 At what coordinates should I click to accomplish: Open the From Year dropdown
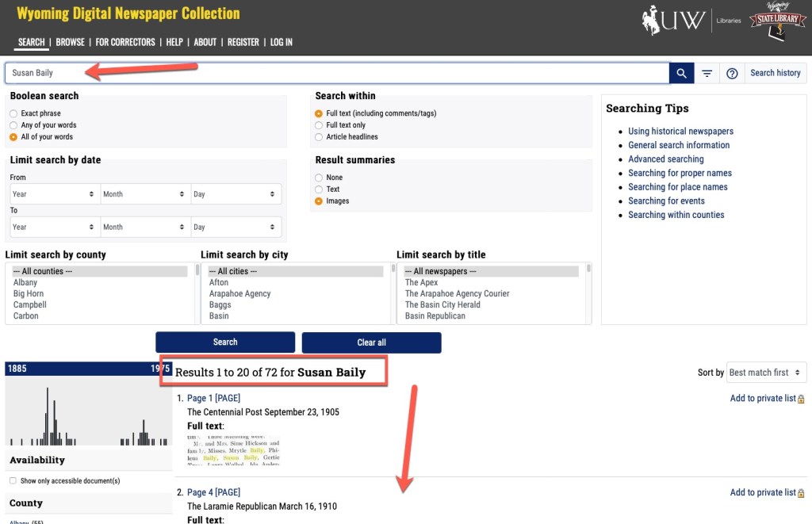click(x=54, y=194)
